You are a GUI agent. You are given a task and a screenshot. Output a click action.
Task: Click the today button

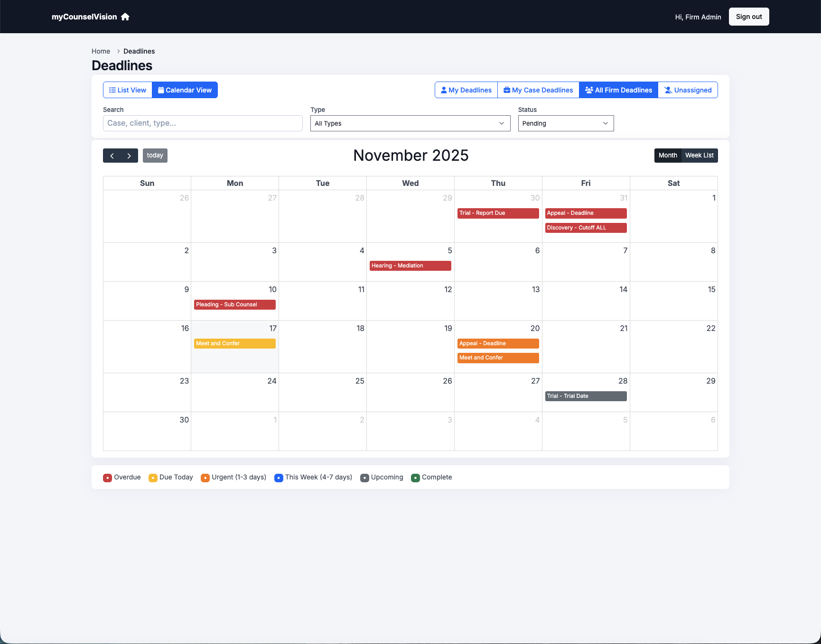point(155,156)
